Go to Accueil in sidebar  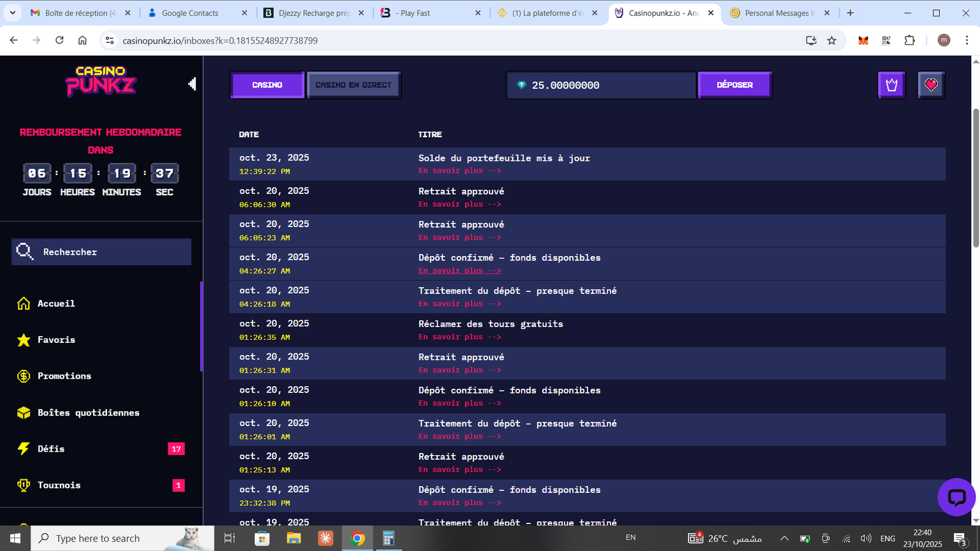[56, 304]
